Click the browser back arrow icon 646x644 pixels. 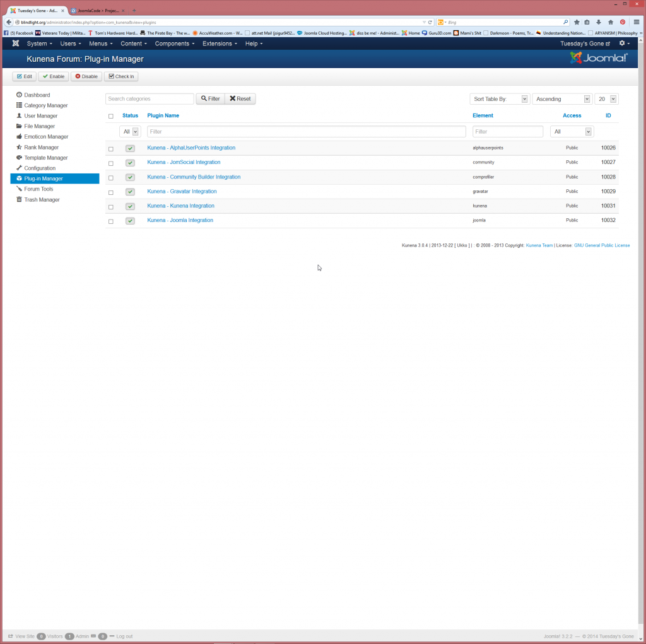coord(9,22)
